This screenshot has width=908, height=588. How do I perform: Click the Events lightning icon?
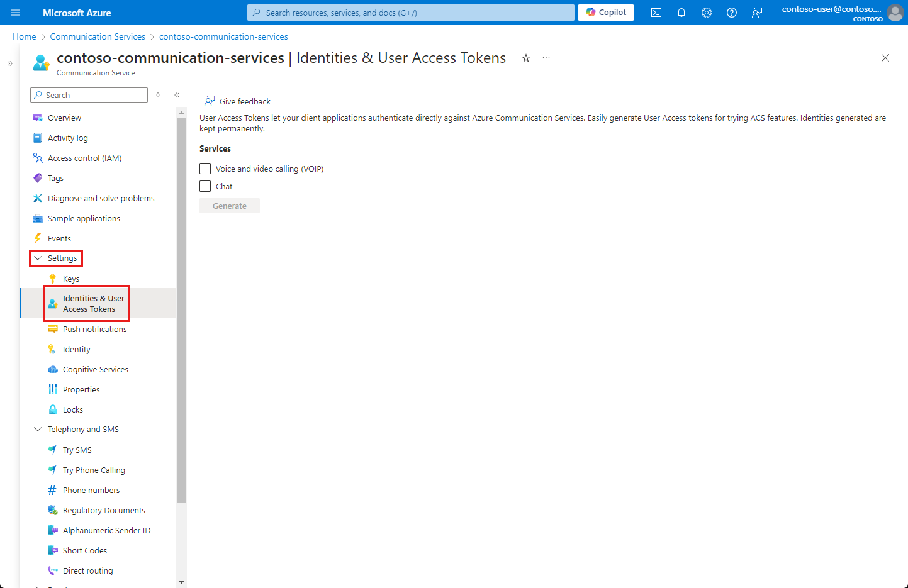click(x=38, y=238)
